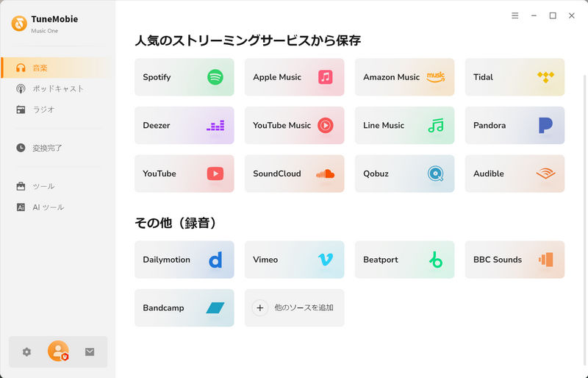The width and height of the screenshot is (588, 378).
Task: Open the Spotify service card
Action: 184,77
